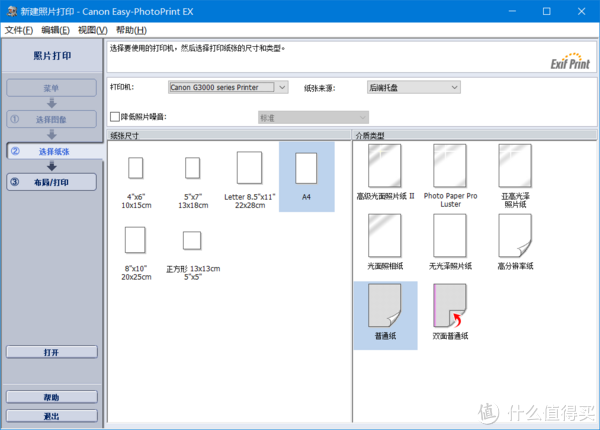Image resolution: width=600 pixels, height=430 pixels.
Task: Choose Letter 8.5x11 paper size
Action: 249,168
